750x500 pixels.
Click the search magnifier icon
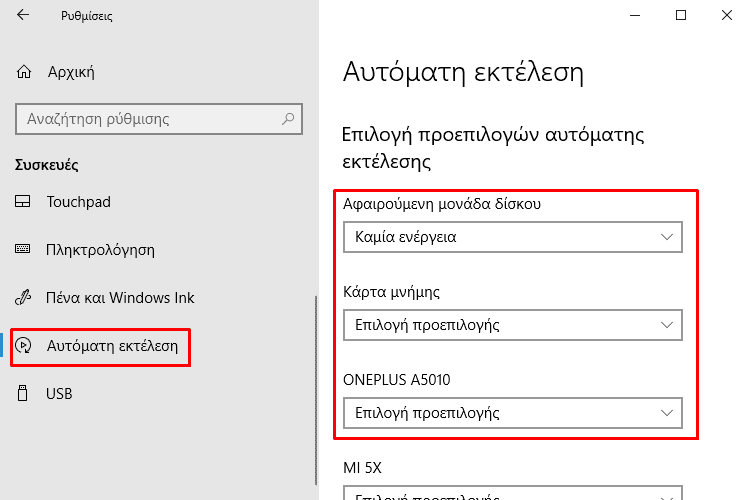289,119
